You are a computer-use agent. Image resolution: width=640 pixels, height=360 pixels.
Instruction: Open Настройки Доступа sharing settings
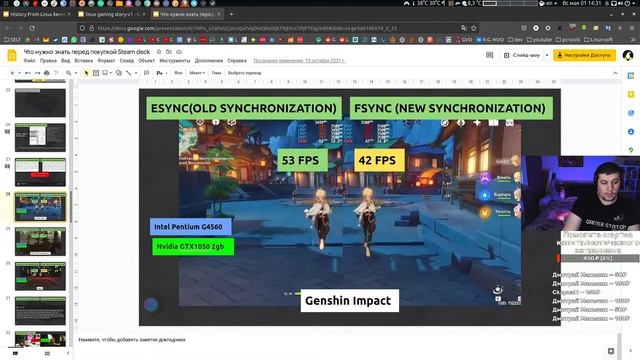[x=584, y=55]
